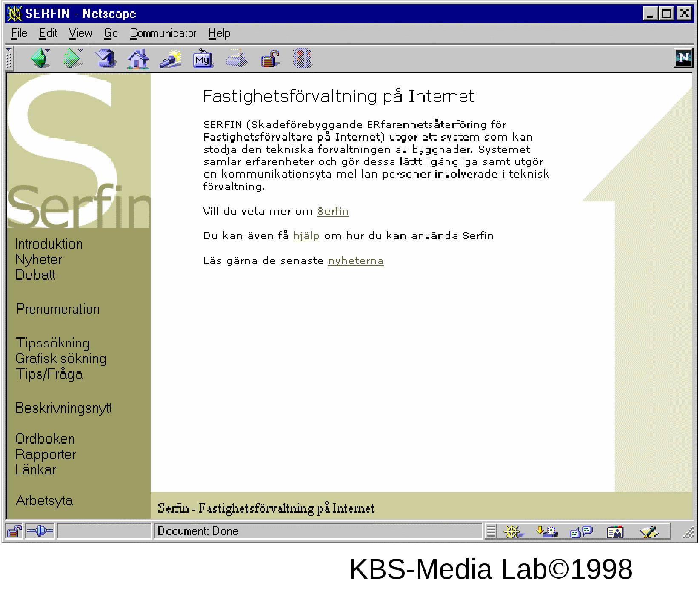This screenshot has width=700, height=600.
Task: Collapse the navigation toolbar handle
Action: tap(9, 58)
